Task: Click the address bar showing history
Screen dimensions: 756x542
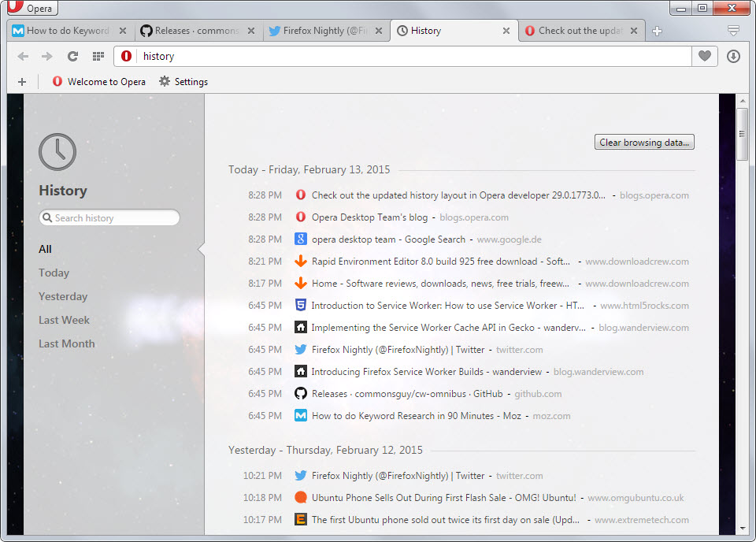Action: click(415, 57)
